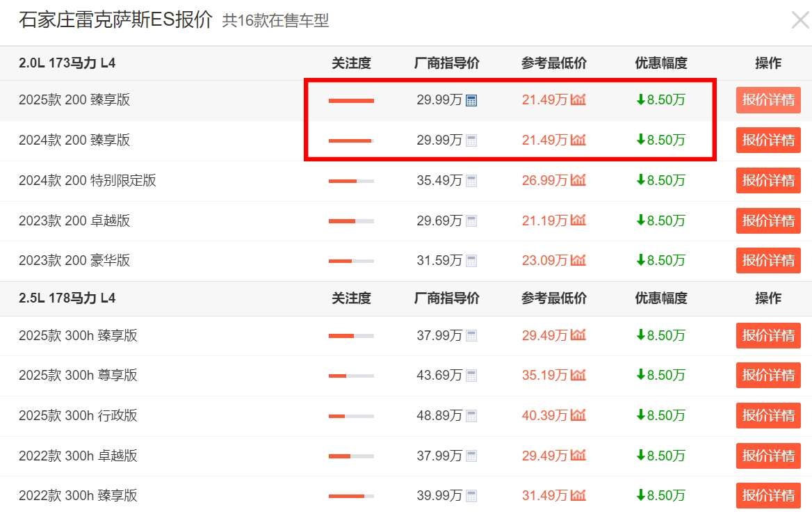View price trend chart for 2022款 300h 卓越版
812x514 pixels.
pos(578,456)
